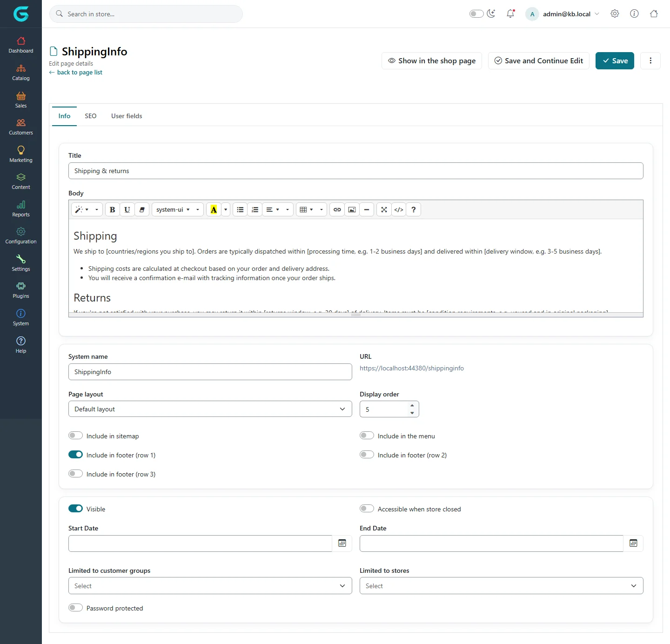This screenshot has height=644, width=670.
Task: Click the insert picture icon in editor toolbar
Action: pyautogui.click(x=352, y=210)
